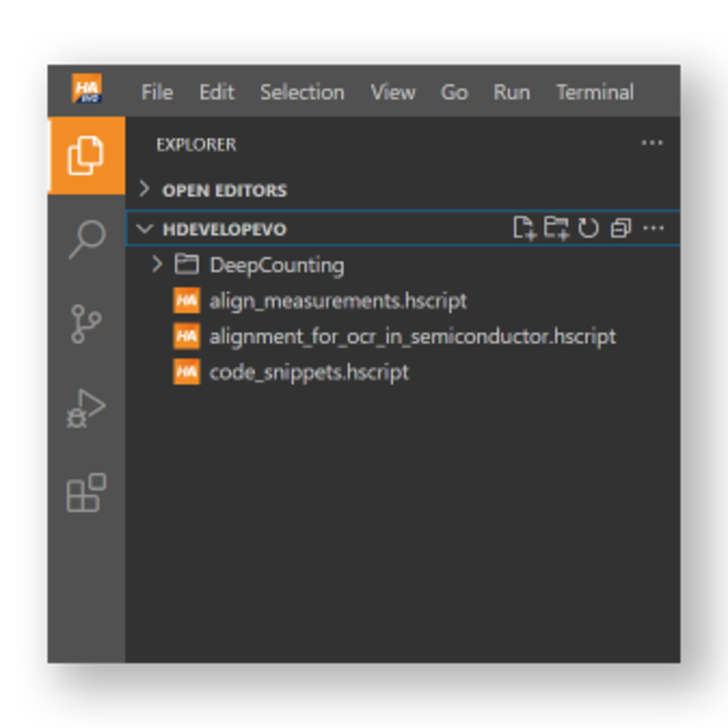728x728 pixels.
Task: Click the New Folder icon in HDEVELOPEVO header
Action: (x=557, y=228)
